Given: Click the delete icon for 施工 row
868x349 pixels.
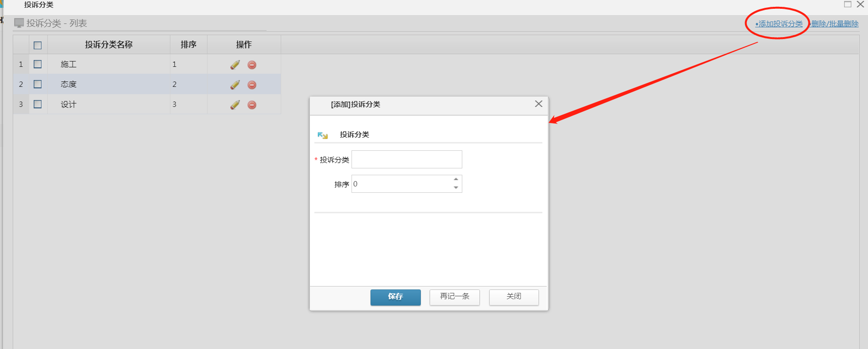Looking at the screenshot, I should [x=252, y=65].
